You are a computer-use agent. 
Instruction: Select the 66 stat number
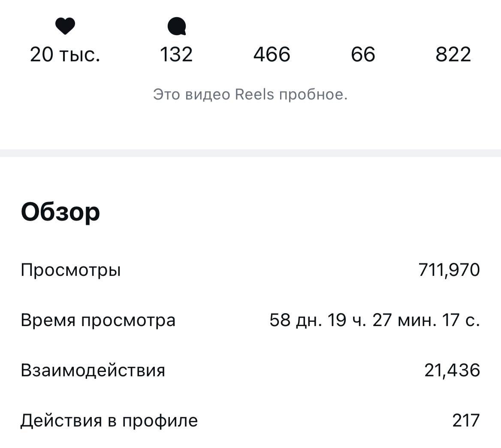tap(363, 55)
